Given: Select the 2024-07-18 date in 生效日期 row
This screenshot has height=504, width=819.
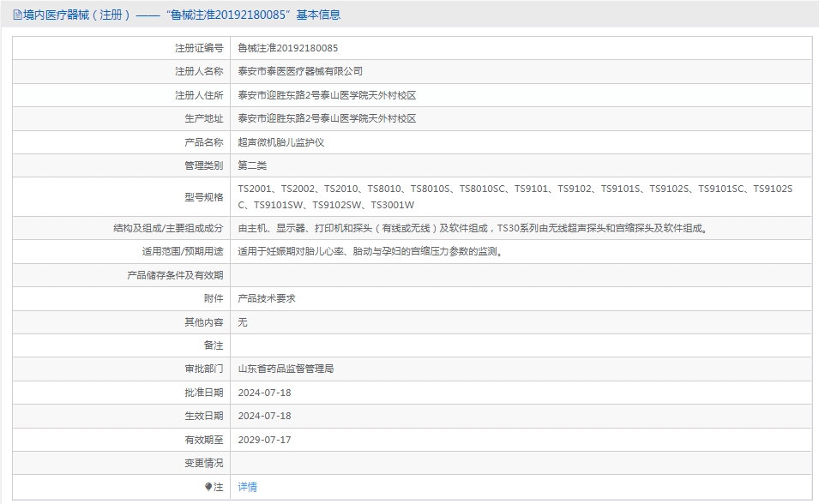Looking at the screenshot, I should (264, 417).
